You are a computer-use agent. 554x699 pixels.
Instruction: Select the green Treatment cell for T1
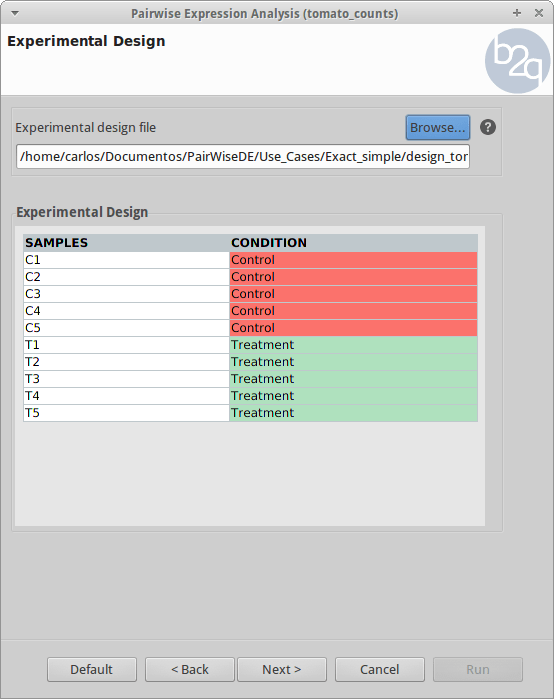coord(353,345)
